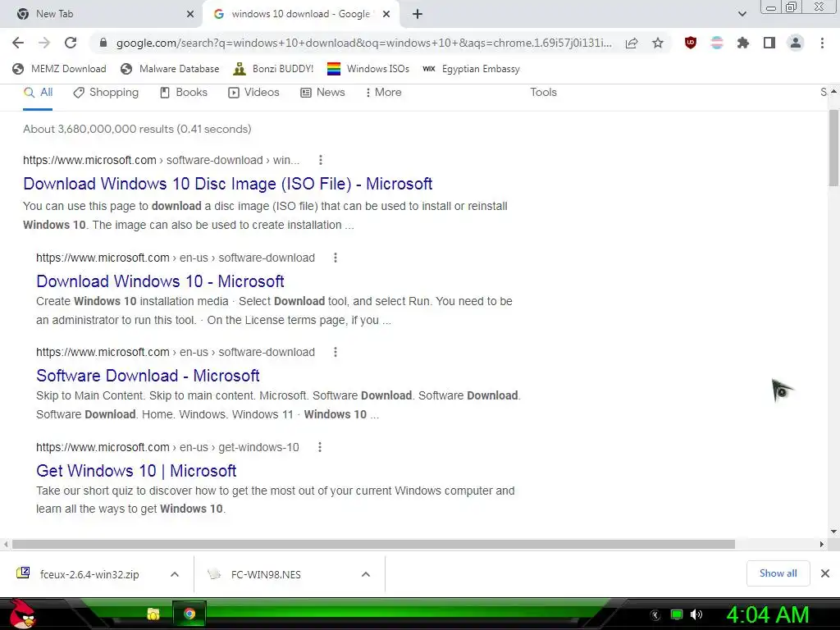Select the All search filter
This screenshot has width=840, height=630.
[38, 92]
